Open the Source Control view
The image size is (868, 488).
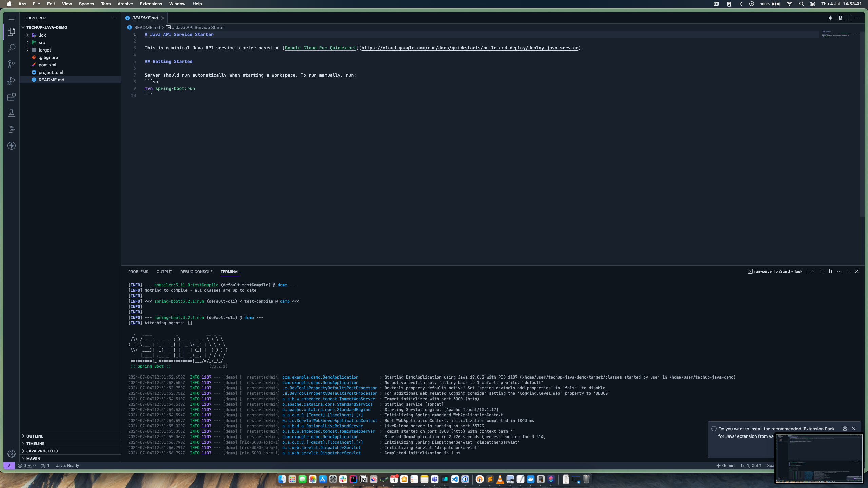tap(12, 64)
